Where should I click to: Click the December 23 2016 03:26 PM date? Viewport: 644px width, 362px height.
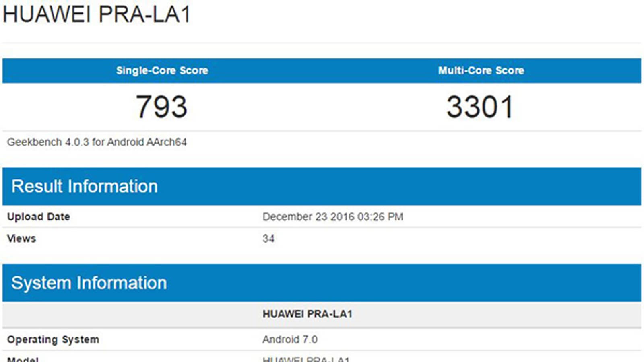pyautogui.click(x=332, y=217)
